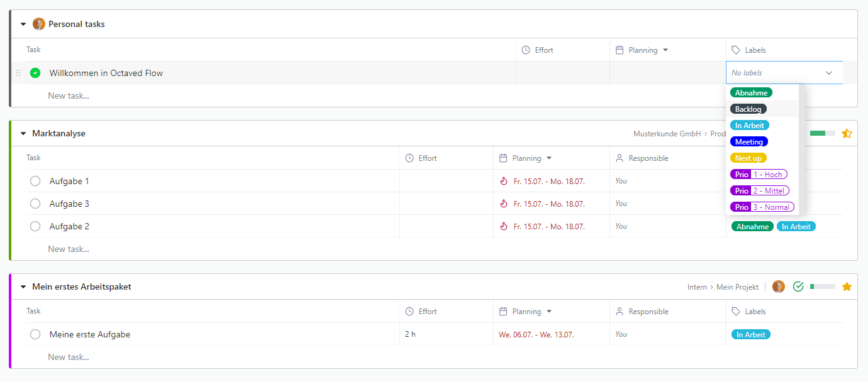Click the progress bar of Mein erstes Arbeitspaket
This screenshot has height=382, width=868.
pyautogui.click(x=822, y=286)
